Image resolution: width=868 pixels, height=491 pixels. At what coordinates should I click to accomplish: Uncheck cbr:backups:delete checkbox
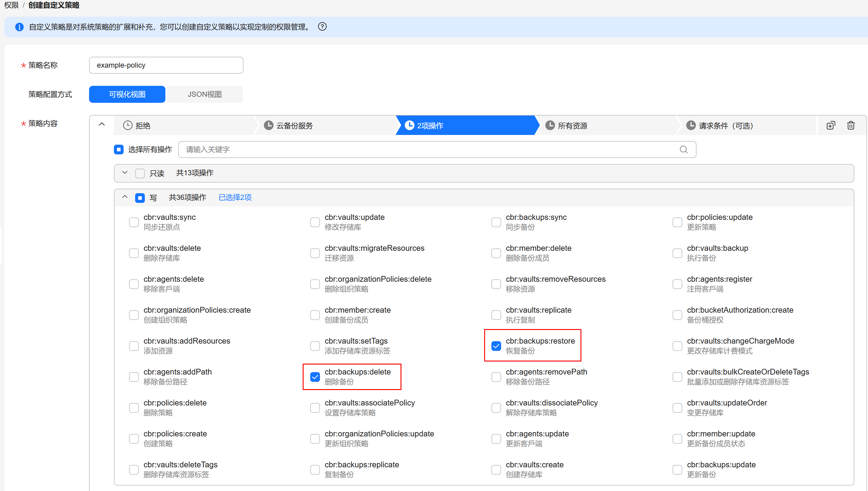click(315, 377)
